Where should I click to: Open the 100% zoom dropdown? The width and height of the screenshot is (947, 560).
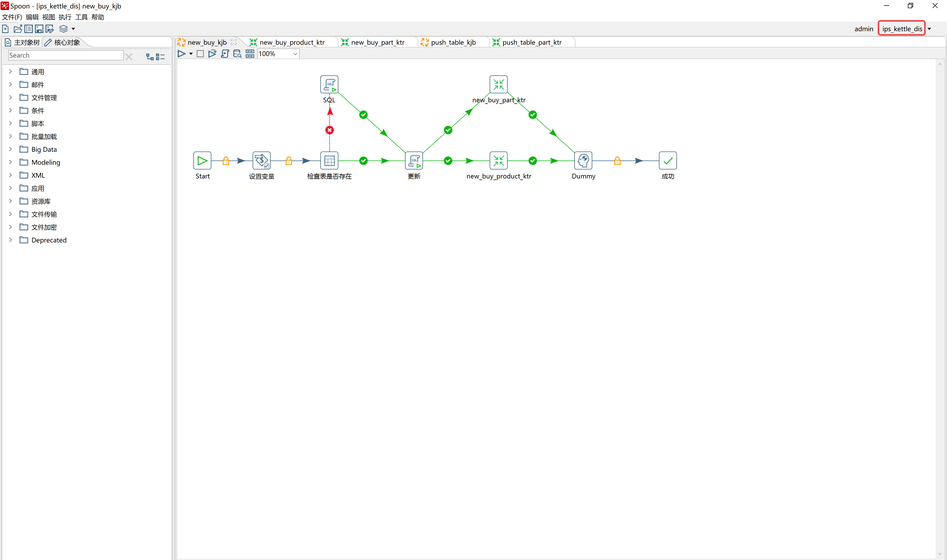pos(295,54)
